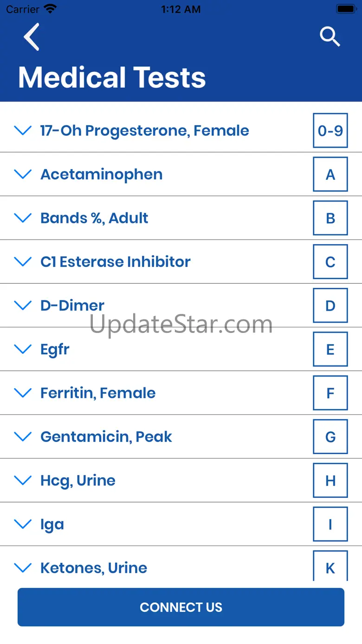
Task: Jump to letter A index
Action: click(330, 174)
